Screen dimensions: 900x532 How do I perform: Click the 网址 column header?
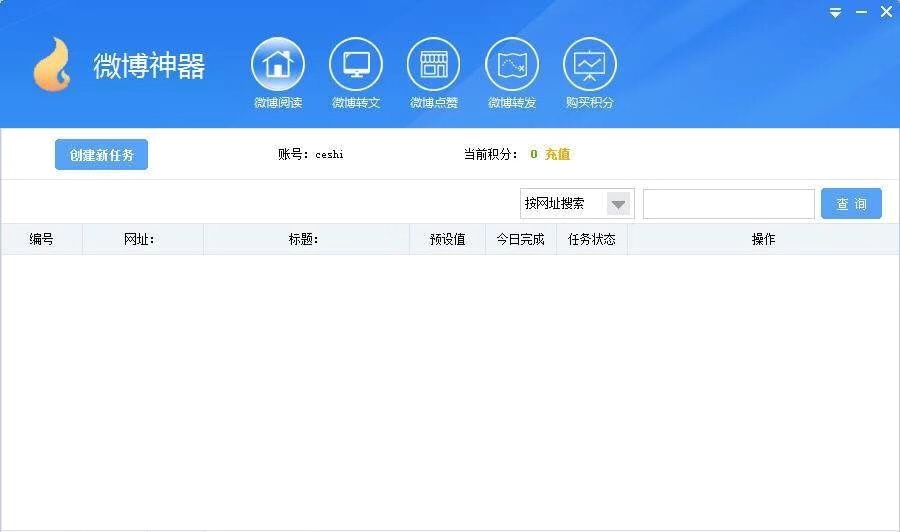(x=143, y=239)
